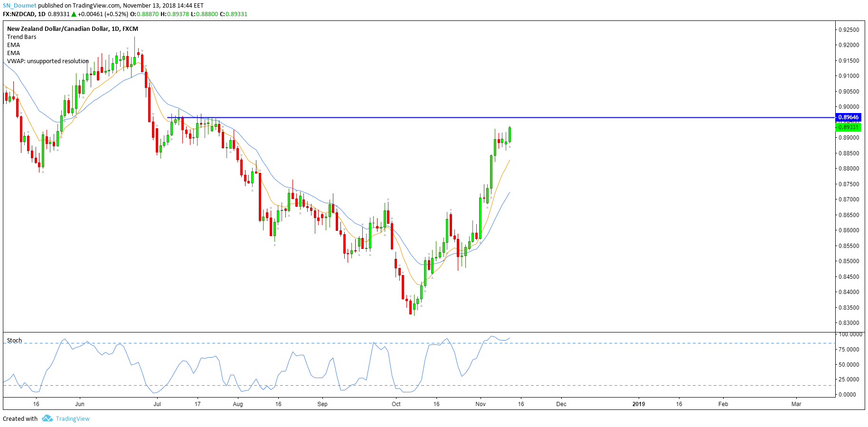This screenshot has width=868, height=427.
Task: Click the 2019 year label on time axis
Action: tap(639, 404)
